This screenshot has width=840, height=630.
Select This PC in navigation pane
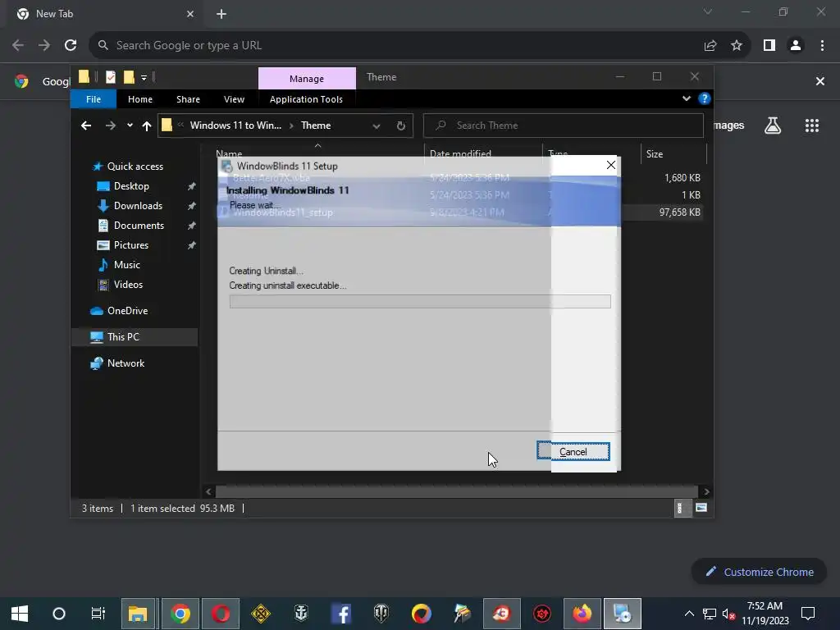pos(123,337)
